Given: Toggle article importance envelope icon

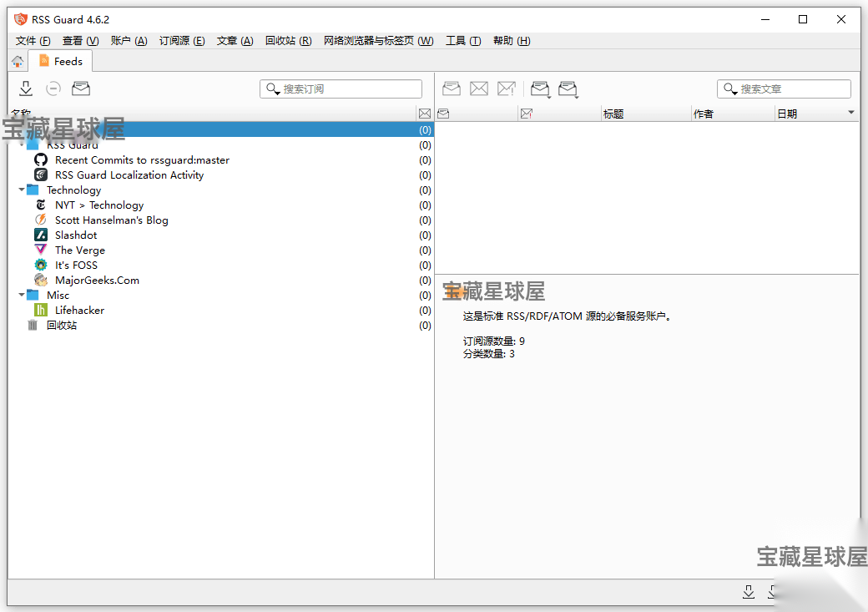Looking at the screenshot, I should point(507,89).
